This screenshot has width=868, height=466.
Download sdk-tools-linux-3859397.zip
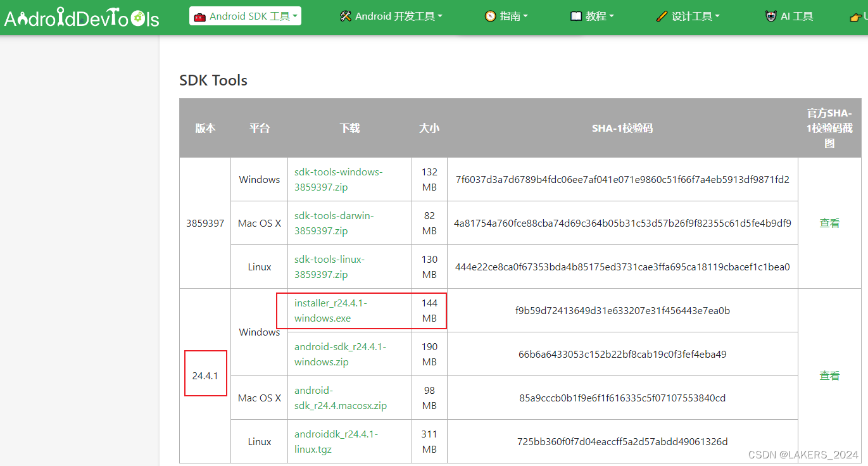(x=329, y=267)
